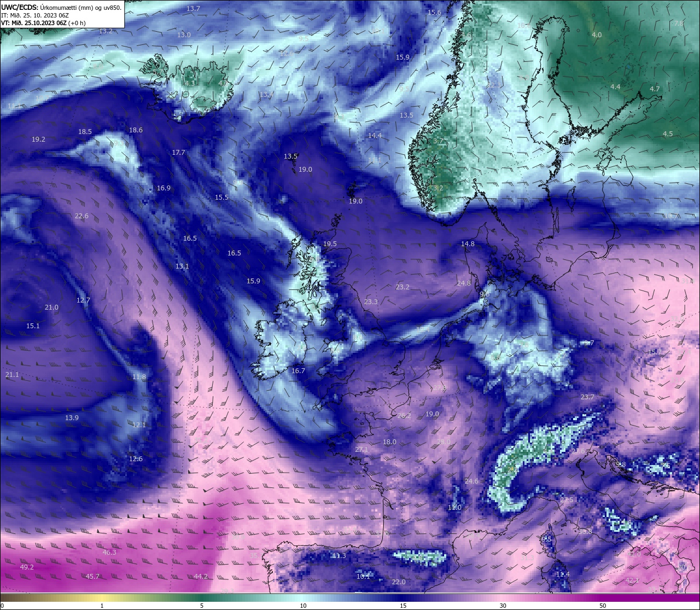The image size is (700, 610).
Task: Click the '45.7' value label
Action: [92, 577]
